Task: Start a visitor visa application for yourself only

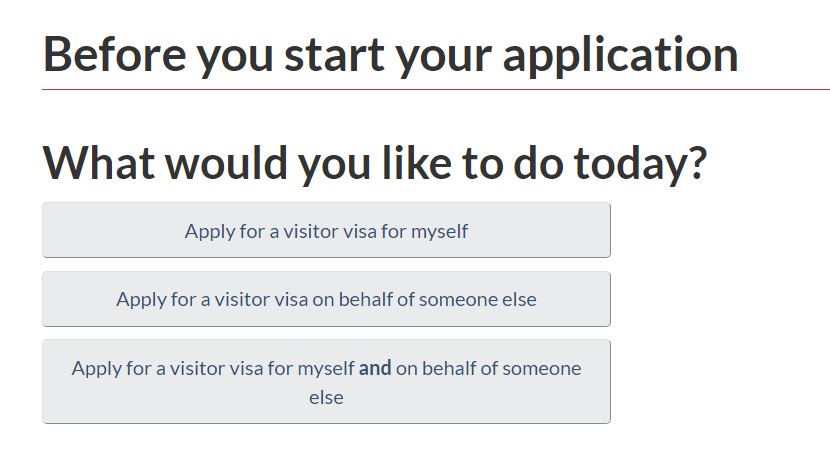Action: (326, 231)
